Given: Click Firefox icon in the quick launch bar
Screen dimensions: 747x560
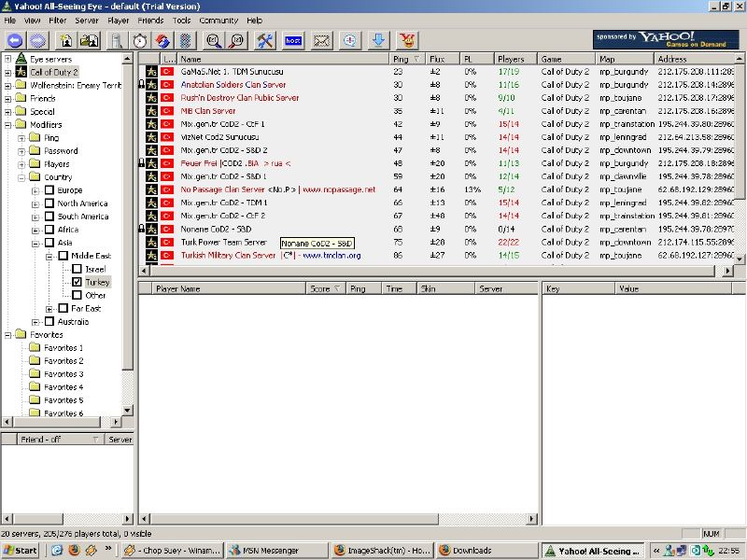Looking at the screenshot, I should click(75, 550).
